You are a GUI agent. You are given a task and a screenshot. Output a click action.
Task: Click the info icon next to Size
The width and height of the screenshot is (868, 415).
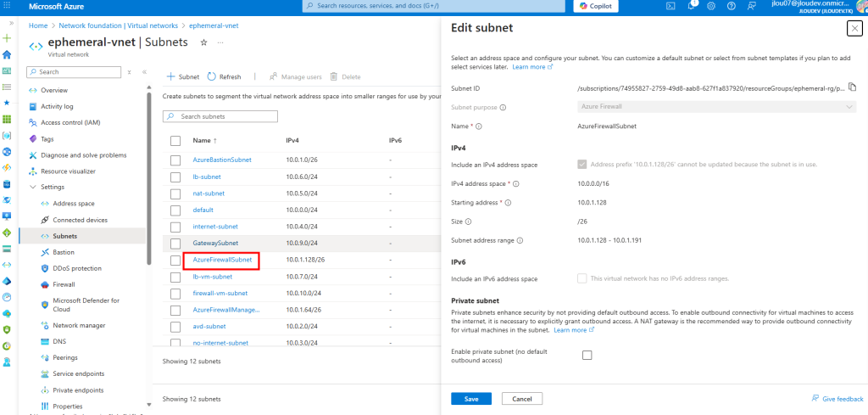468,222
